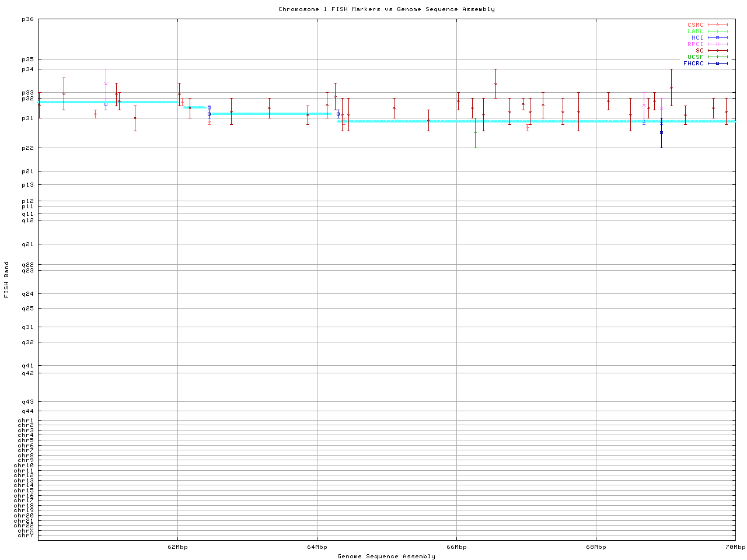Click the black square marker near 69Mbp
Image resolution: width=747 pixels, height=560 pixels.
[x=661, y=132]
